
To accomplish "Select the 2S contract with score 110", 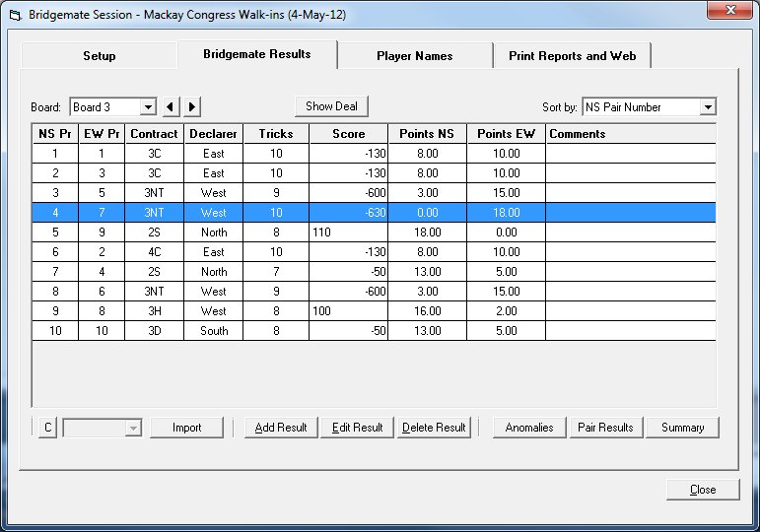I will click(154, 233).
